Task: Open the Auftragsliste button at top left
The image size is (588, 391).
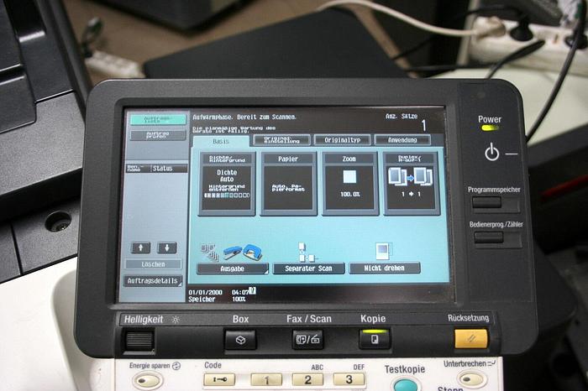Action: [158, 119]
